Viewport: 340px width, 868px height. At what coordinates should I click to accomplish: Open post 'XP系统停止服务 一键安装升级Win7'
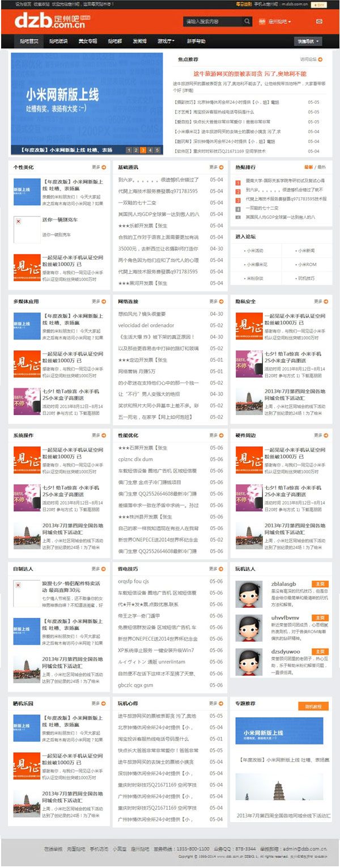pos(156,650)
